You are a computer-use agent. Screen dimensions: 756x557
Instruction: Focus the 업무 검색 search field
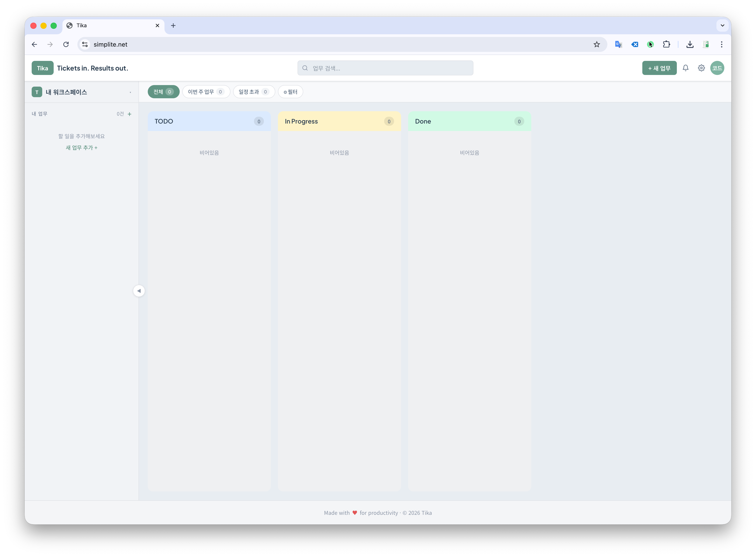pos(385,68)
